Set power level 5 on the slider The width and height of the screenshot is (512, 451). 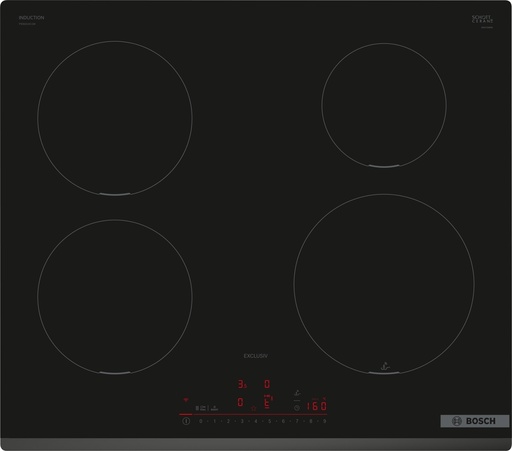click(x=269, y=421)
